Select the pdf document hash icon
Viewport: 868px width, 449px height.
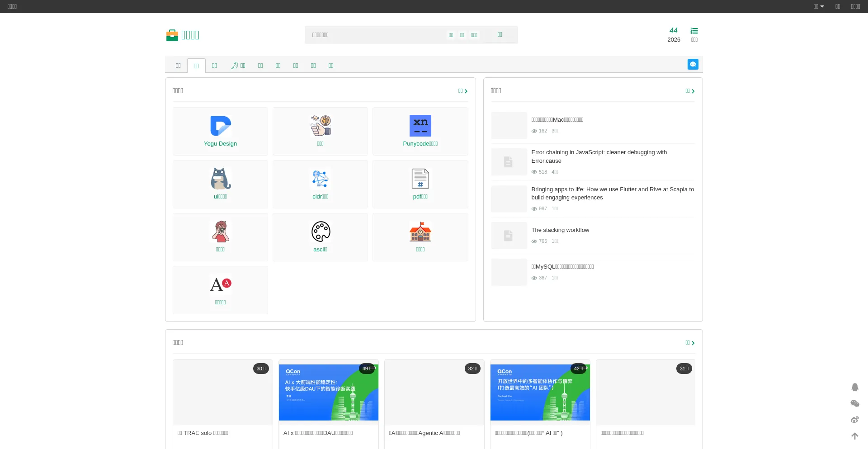[420, 179]
